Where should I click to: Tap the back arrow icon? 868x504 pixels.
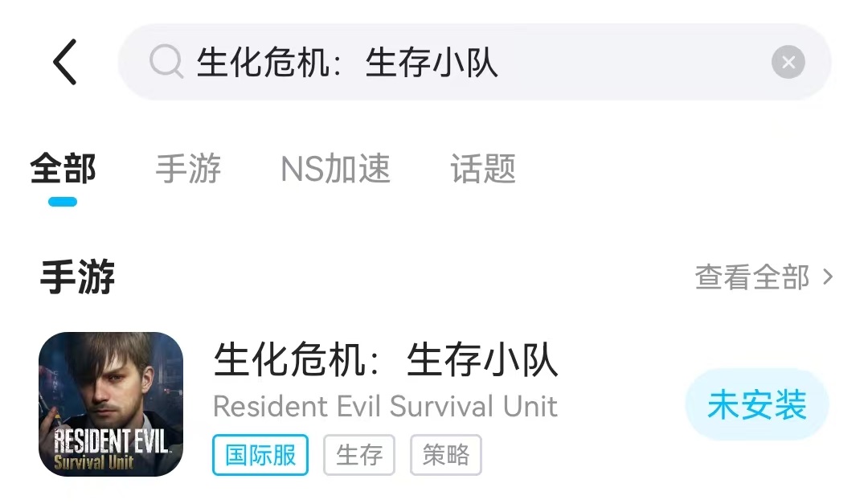click(65, 62)
